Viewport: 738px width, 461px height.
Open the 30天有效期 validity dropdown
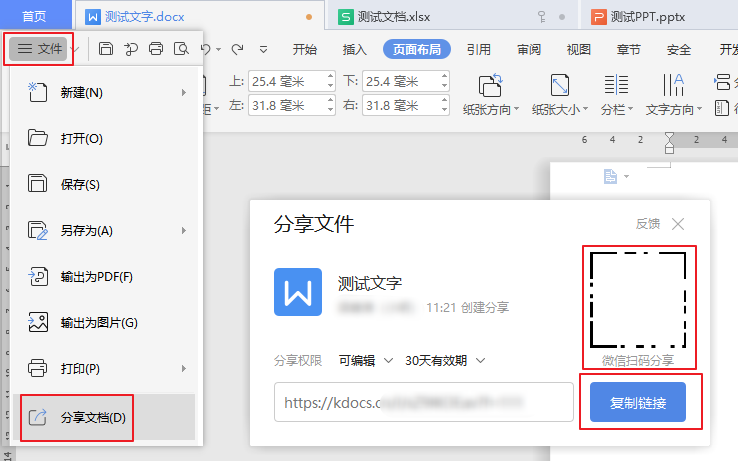445,361
